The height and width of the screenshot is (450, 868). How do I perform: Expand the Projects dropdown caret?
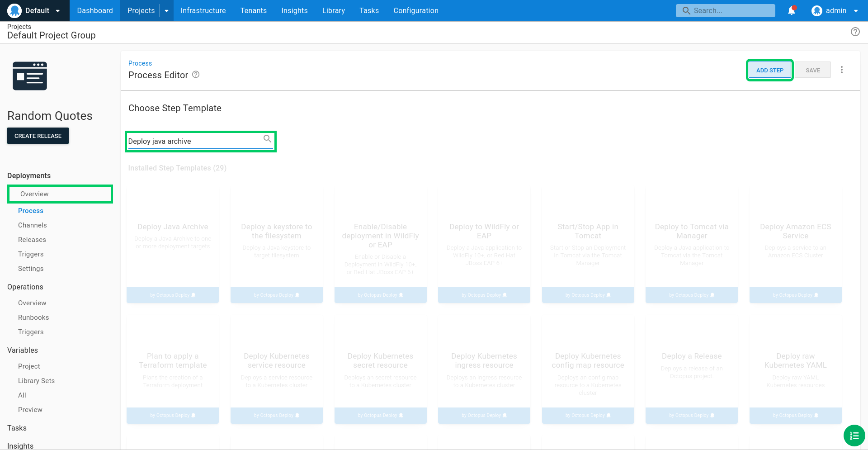(x=166, y=11)
